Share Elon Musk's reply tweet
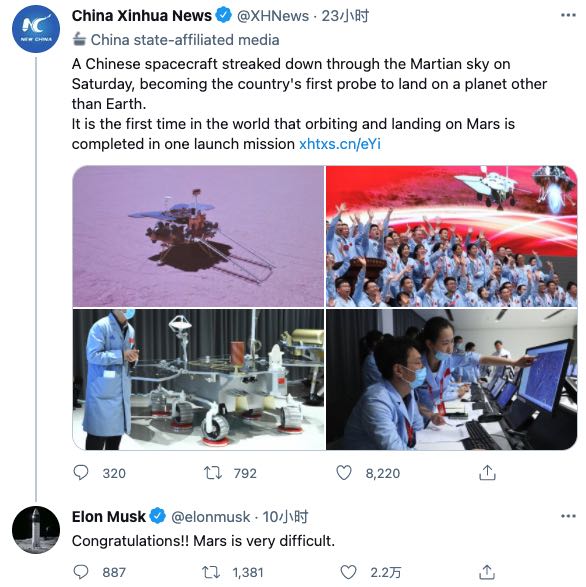586x587 pixels. pos(487,572)
